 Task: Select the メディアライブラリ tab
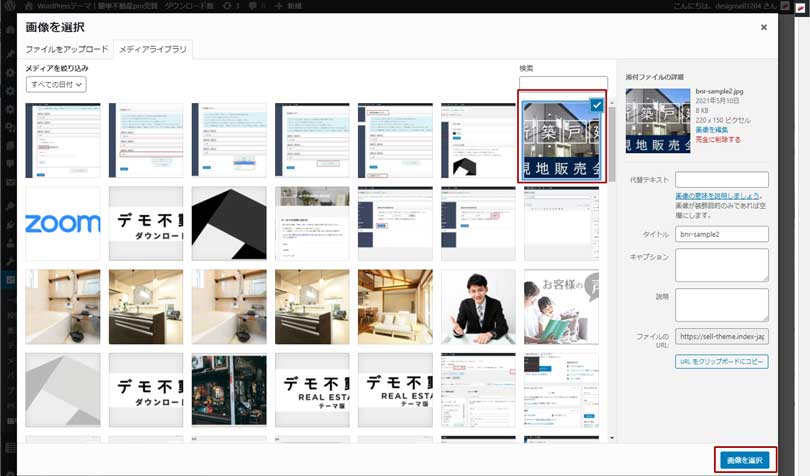coord(151,49)
